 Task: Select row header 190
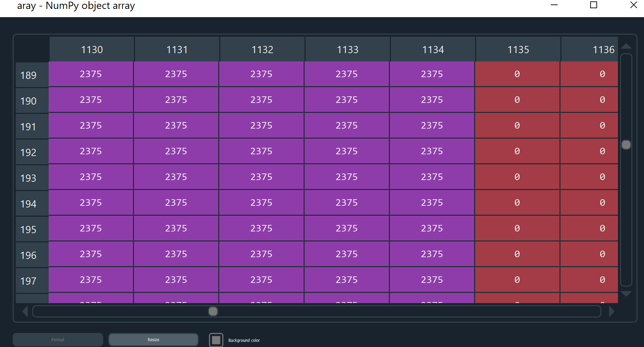(x=32, y=100)
